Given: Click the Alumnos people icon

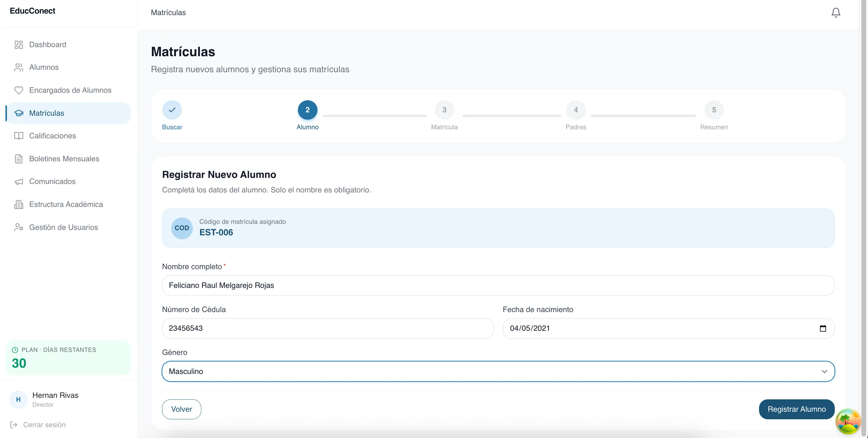Looking at the screenshot, I should [x=18, y=67].
